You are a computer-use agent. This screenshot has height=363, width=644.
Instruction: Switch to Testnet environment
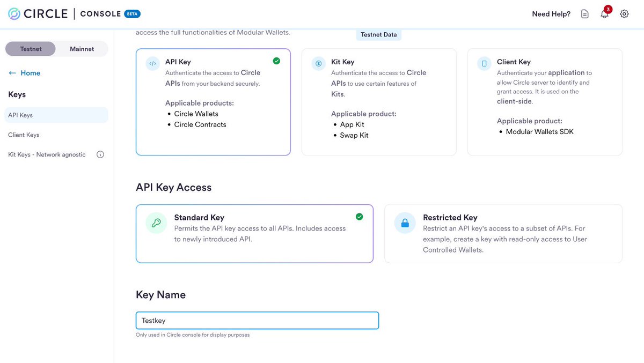pos(31,49)
